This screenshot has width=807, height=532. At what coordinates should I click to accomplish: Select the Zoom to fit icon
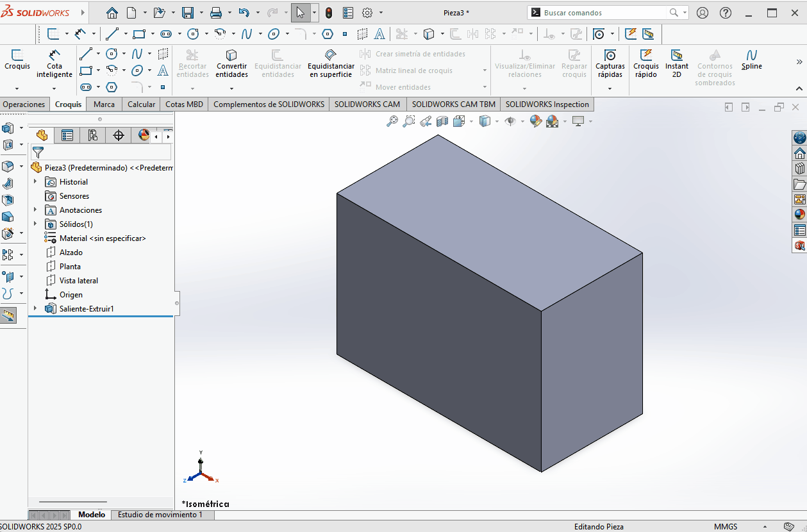point(393,121)
